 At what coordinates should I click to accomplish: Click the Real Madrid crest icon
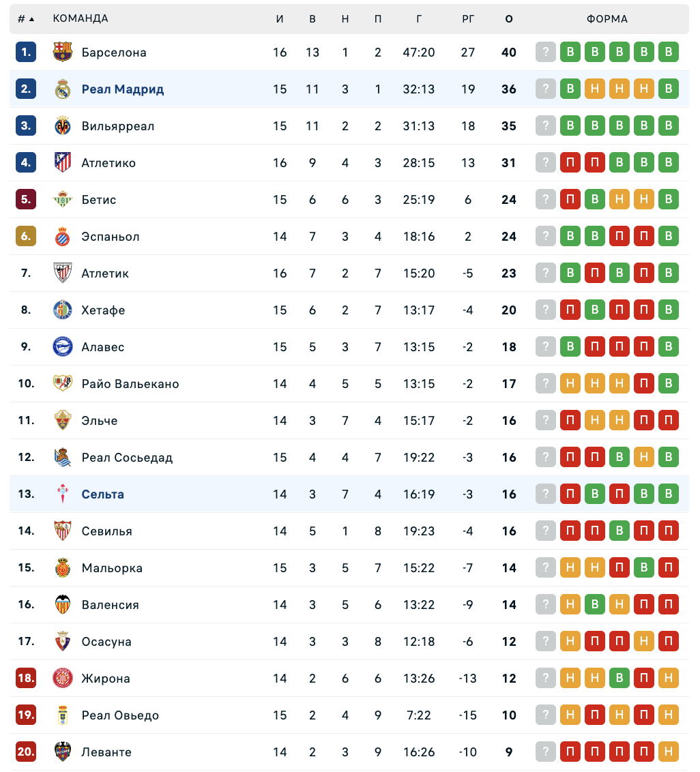click(x=63, y=89)
